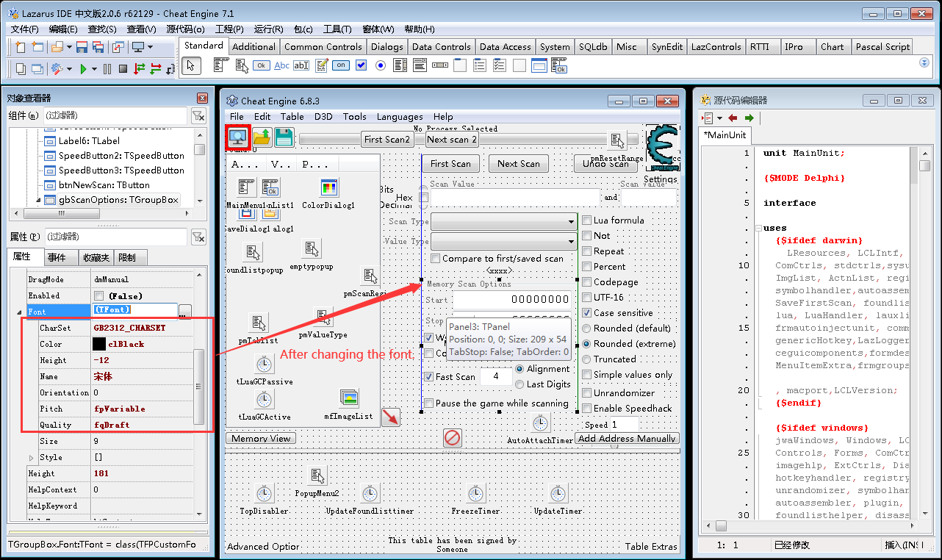Select the ColorDialog1 component icon
Screen dimensions: 942x560
[329, 187]
